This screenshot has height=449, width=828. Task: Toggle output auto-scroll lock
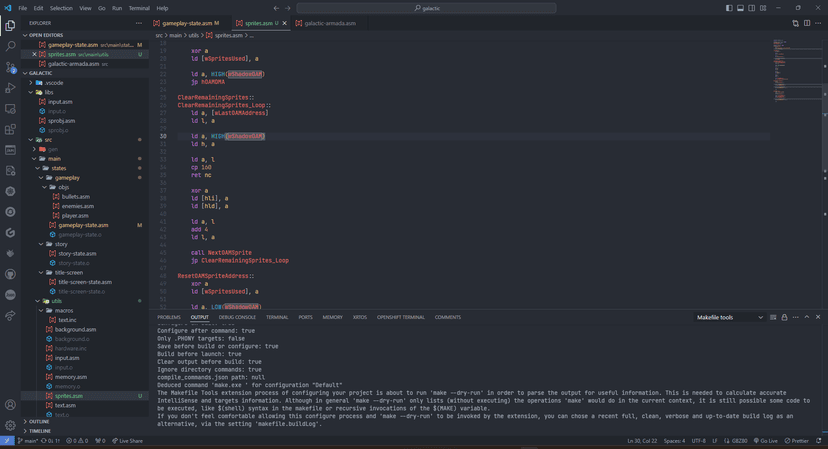pyautogui.click(x=784, y=317)
